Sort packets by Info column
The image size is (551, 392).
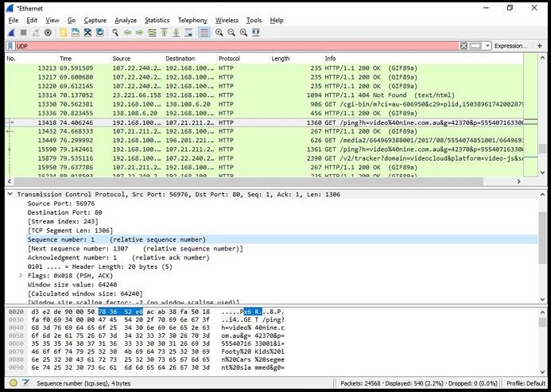[423, 59]
